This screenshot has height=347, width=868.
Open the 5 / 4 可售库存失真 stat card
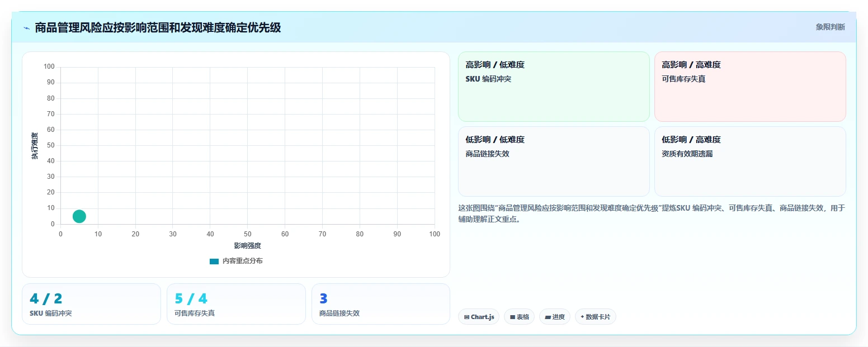[x=236, y=304]
